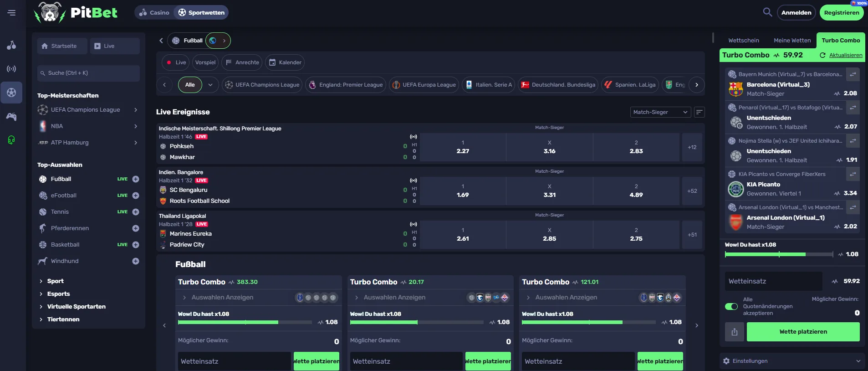Screen dimensions: 868x371
Task: Open the Sportwetten tab in header
Action: pyautogui.click(x=201, y=13)
